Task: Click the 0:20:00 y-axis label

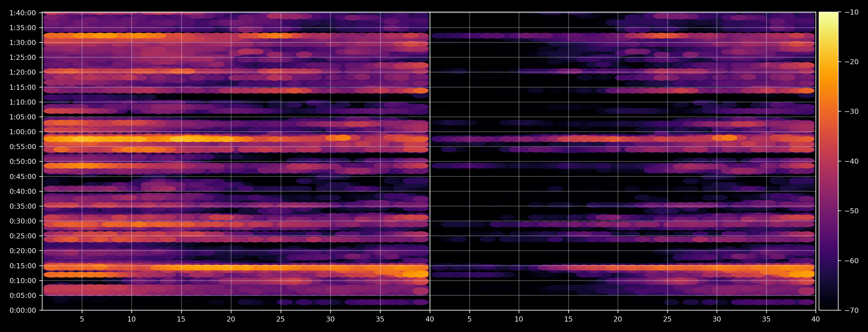Action: point(23,251)
